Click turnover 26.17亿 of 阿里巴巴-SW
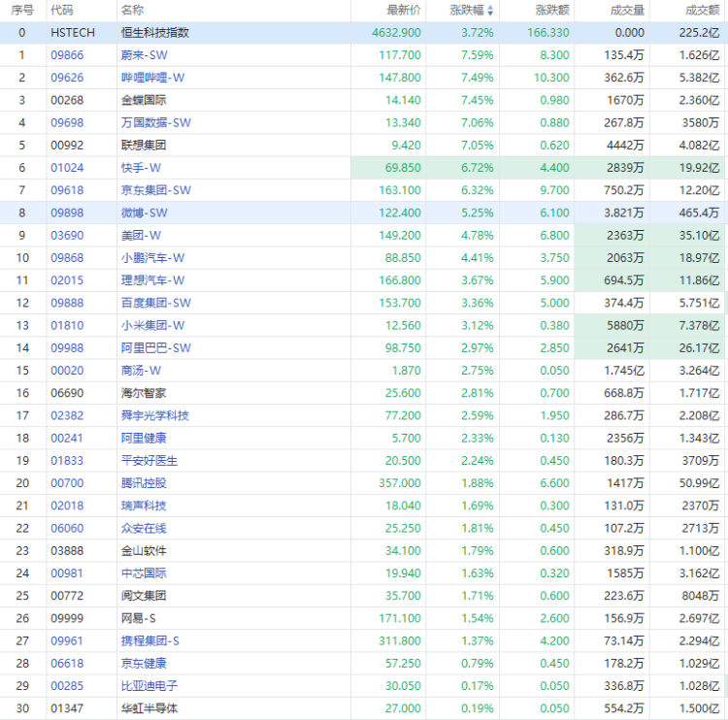 point(699,347)
